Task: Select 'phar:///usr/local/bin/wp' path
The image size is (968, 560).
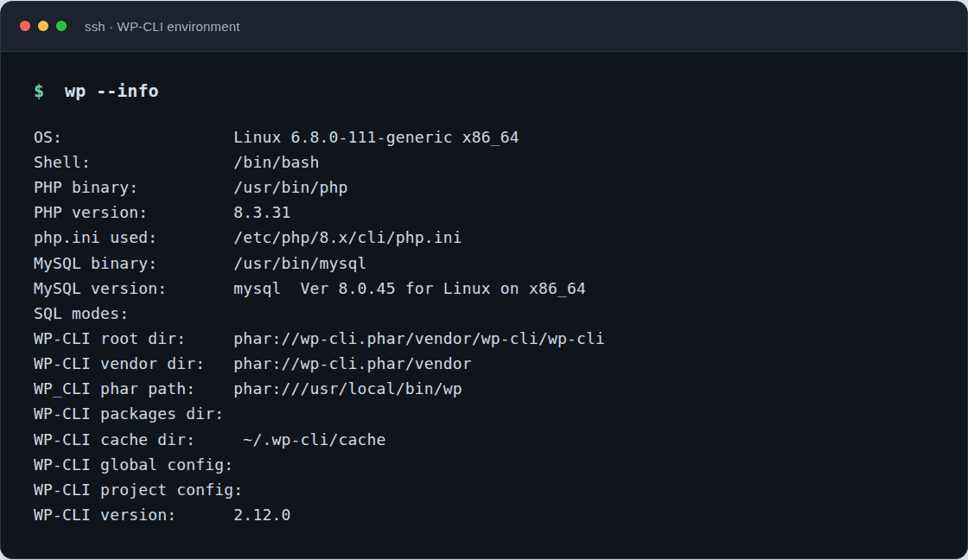Action: pos(347,389)
